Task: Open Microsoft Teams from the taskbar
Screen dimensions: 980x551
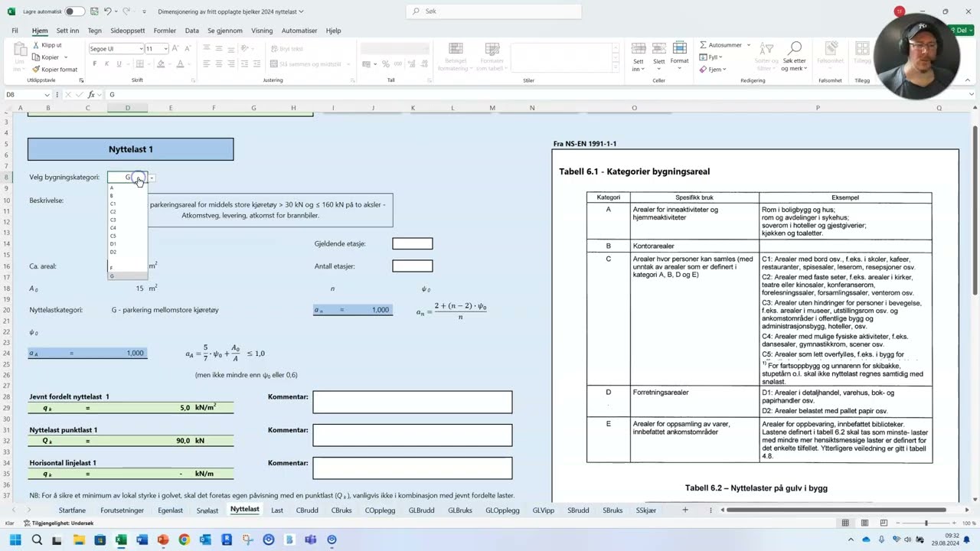Action: coord(310,540)
